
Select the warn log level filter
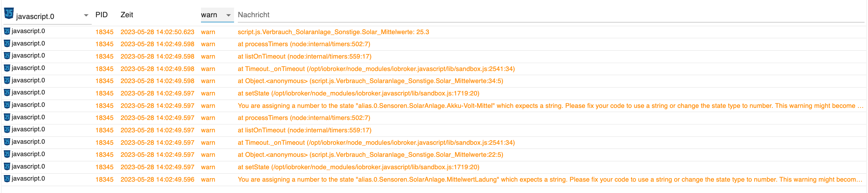(209, 15)
